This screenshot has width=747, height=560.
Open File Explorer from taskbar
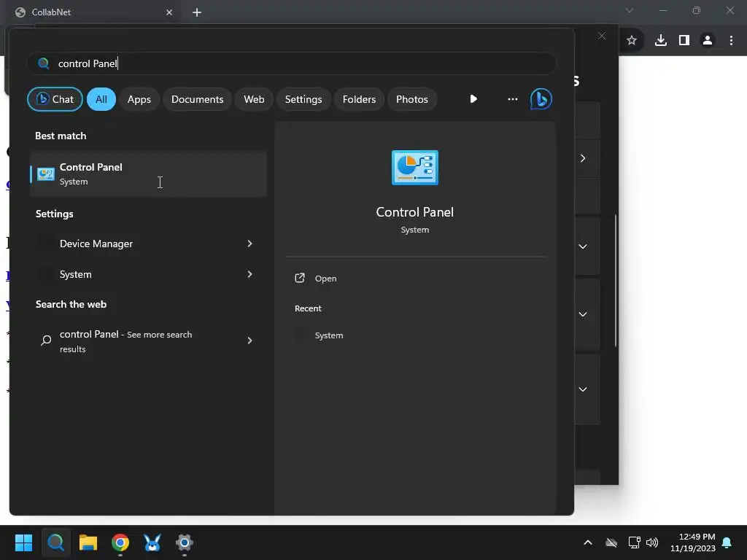point(88,542)
